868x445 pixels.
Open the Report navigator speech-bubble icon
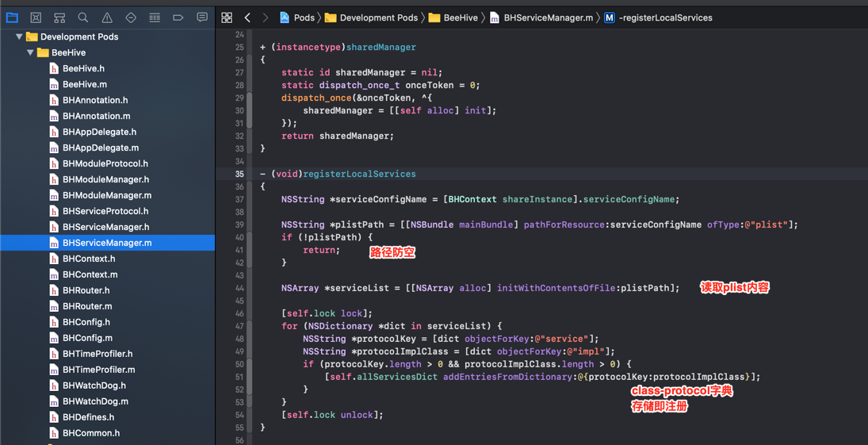[x=202, y=17]
